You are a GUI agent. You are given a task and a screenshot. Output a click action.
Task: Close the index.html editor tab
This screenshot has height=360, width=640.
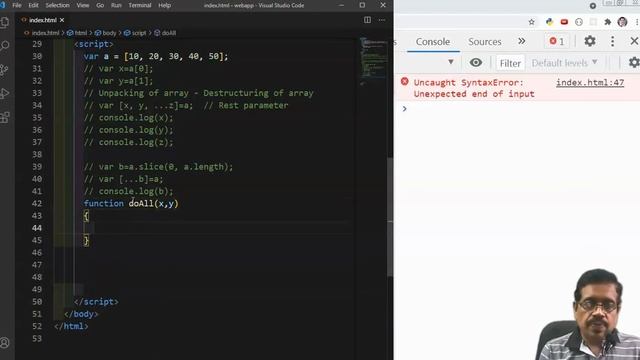(62, 20)
